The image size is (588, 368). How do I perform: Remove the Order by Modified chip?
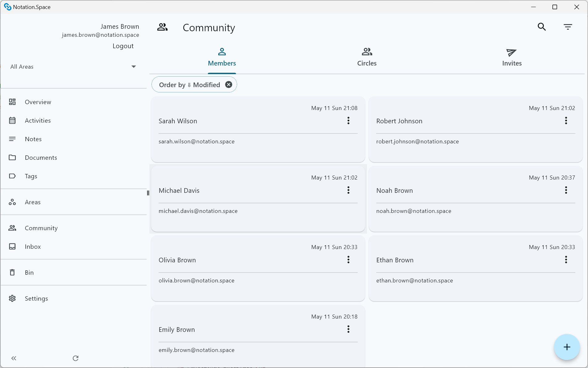tap(228, 85)
